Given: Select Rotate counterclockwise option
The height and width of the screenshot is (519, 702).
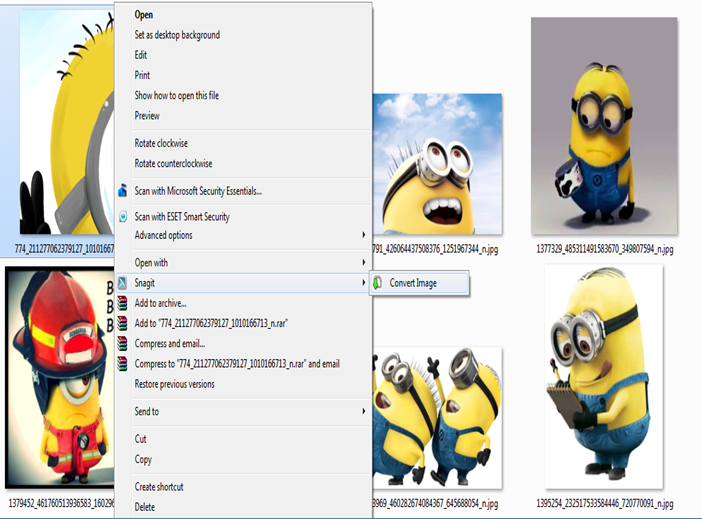Looking at the screenshot, I should [x=173, y=163].
